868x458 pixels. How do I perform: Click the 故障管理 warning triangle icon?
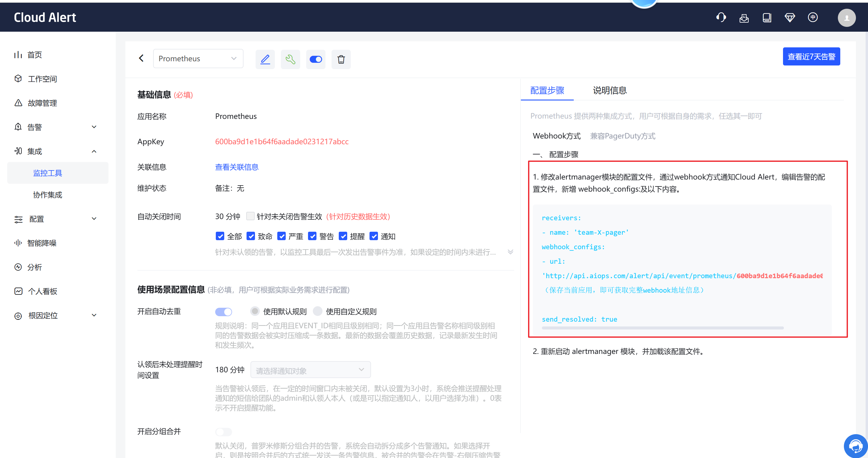pos(18,103)
